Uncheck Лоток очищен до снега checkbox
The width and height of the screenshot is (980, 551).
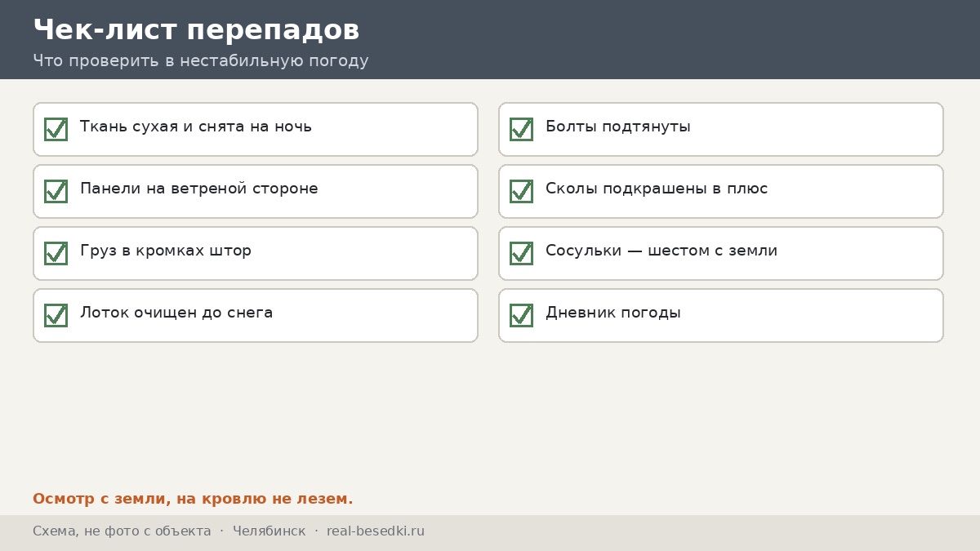coord(56,315)
